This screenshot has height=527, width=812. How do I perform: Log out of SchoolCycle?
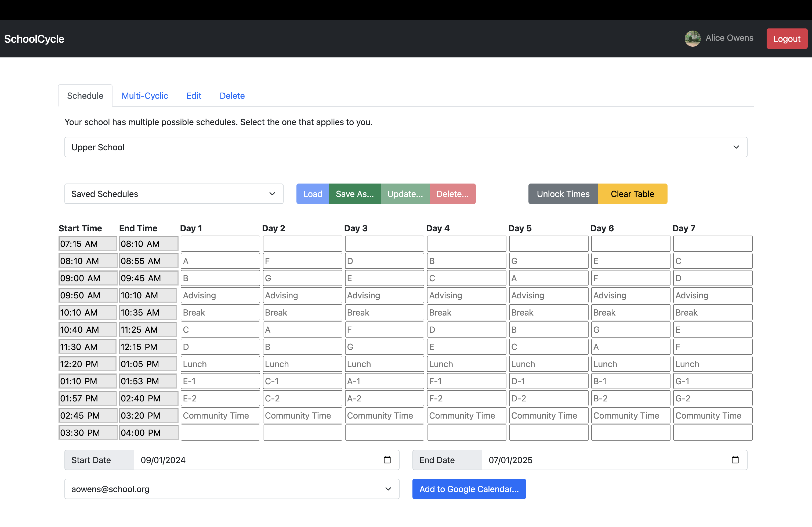pyautogui.click(x=786, y=39)
